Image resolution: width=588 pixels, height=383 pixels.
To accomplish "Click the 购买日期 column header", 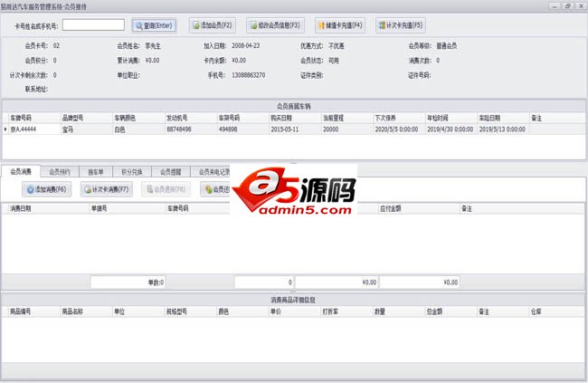I will click(295, 118).
